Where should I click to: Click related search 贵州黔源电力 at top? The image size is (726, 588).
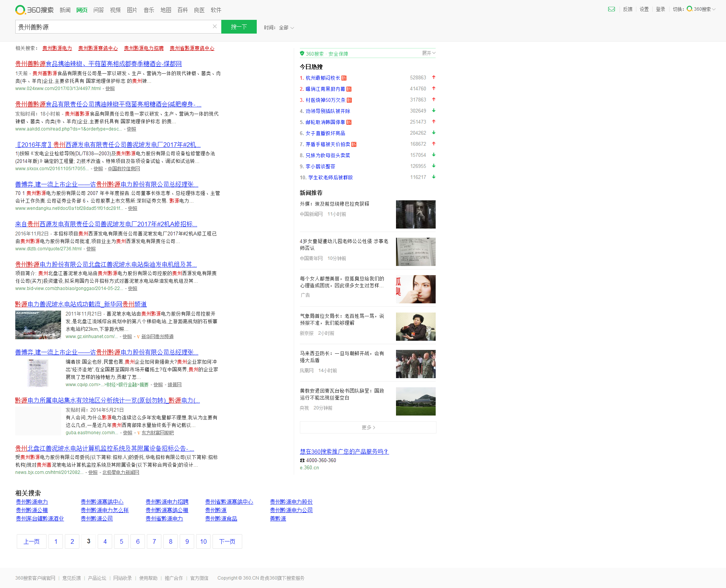pos(57,48)
